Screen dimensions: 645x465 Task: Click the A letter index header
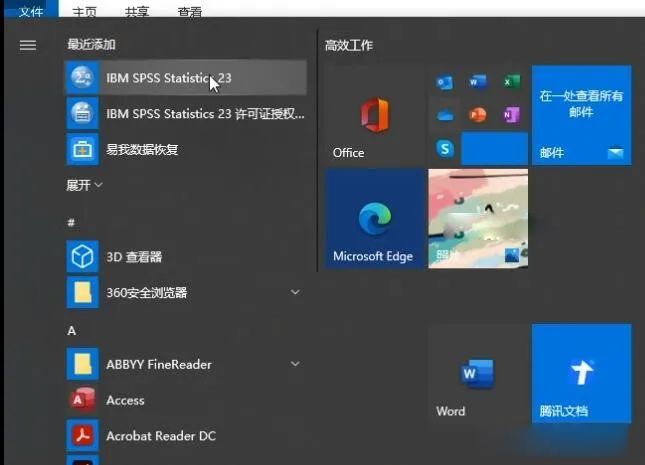tap(72, 330)
